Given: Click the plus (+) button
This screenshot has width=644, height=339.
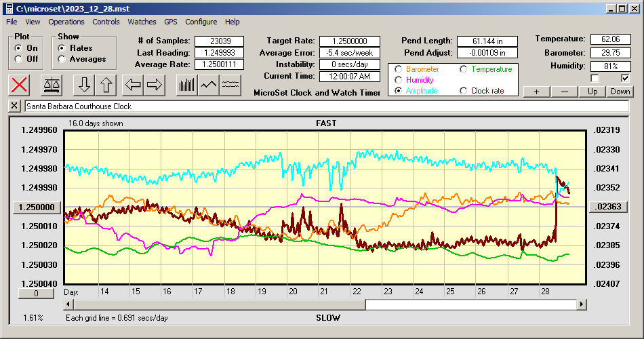Looking at the screenshot, I should click(x=536, y=92).
